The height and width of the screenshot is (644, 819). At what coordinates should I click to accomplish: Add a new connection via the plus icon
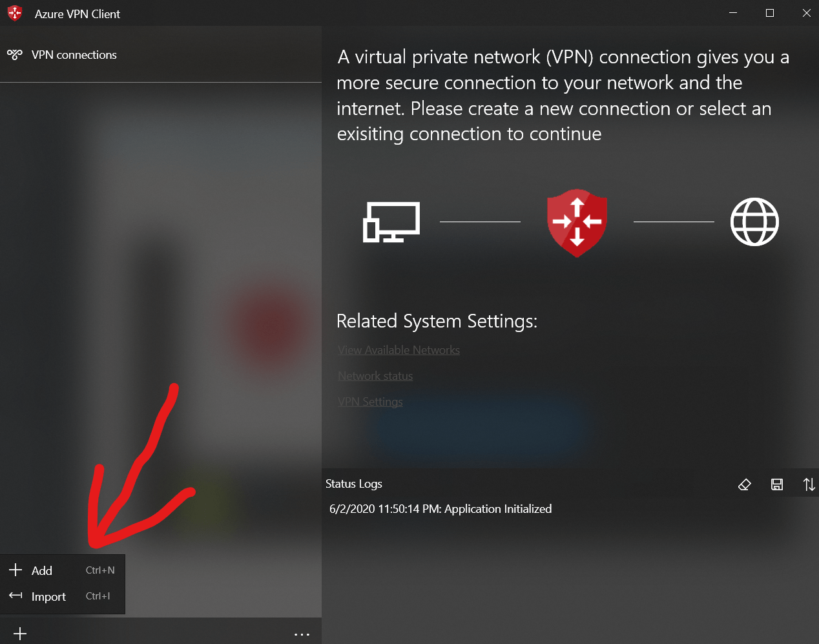19,632
